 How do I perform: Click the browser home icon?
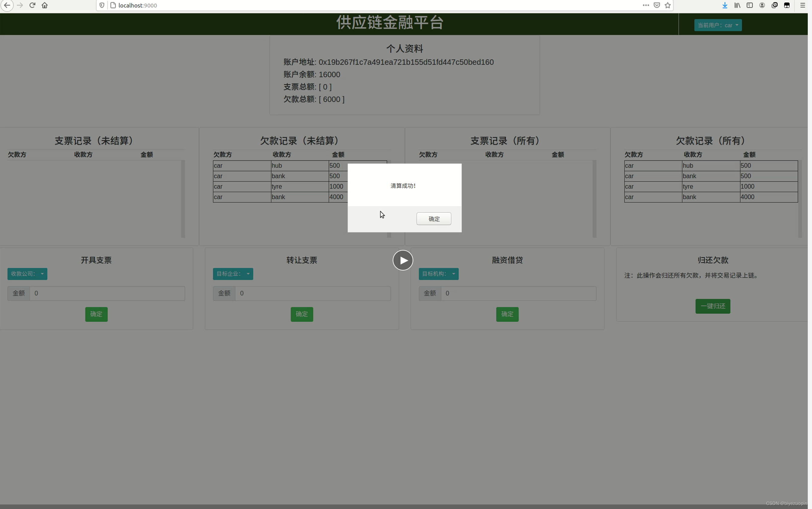pos(45,5)
